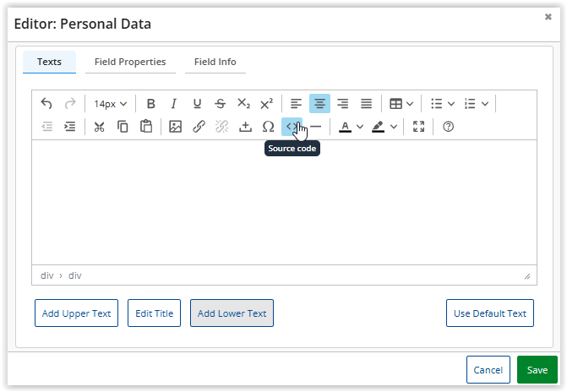The height and width of the screenshot is (392, 567).
Task: Expand the bullet list style arrow
Action: 451,104
